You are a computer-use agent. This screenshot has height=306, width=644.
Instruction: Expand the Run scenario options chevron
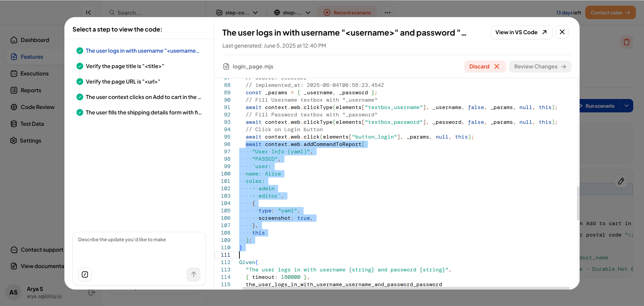coord(627,106)
